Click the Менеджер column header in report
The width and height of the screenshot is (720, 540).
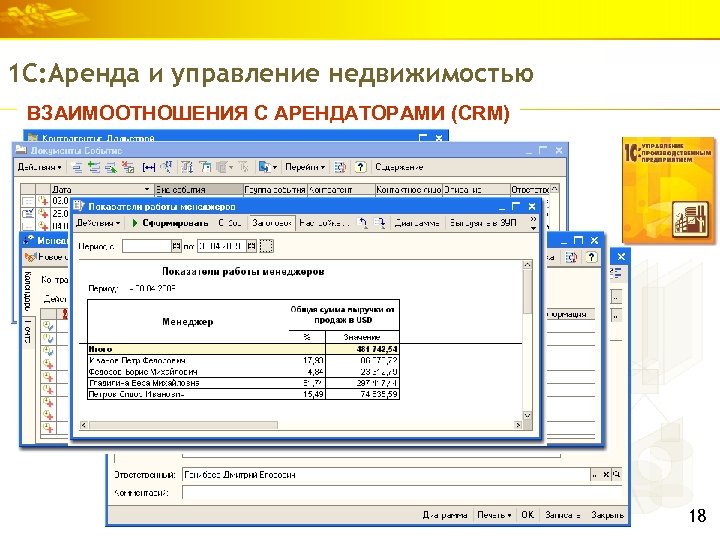click(188, 322)
